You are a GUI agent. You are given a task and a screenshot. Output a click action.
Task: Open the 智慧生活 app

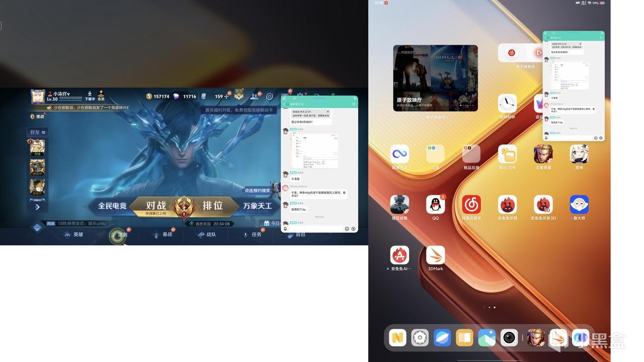399,154
